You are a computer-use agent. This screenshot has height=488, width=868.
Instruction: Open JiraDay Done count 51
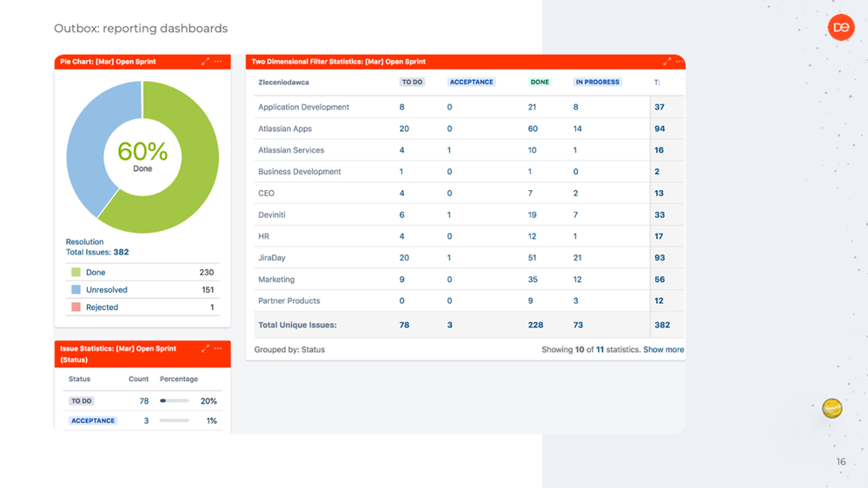coord(532,259)
